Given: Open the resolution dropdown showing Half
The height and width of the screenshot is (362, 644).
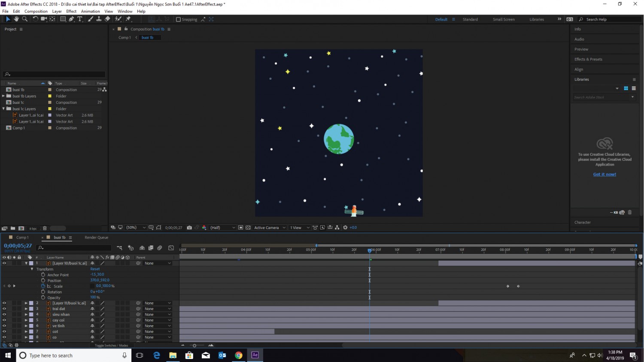Looking at the screenshot, I should (x=222, y=228).
